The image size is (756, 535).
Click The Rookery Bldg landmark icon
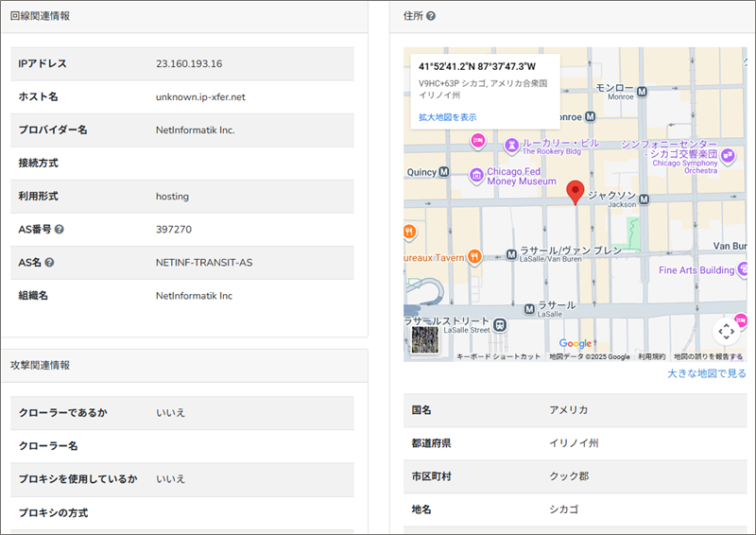pos(511,145)
